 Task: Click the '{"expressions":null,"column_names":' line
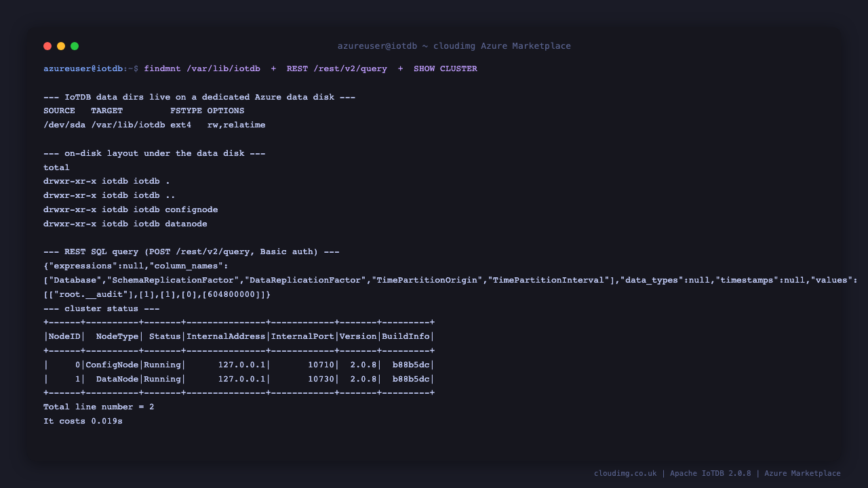coord(136,266)
